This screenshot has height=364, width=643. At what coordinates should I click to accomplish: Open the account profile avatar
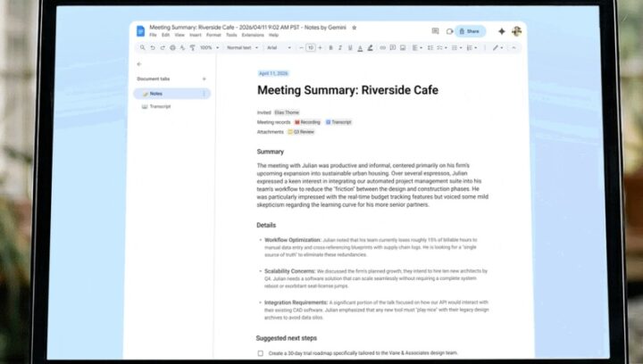516,31
